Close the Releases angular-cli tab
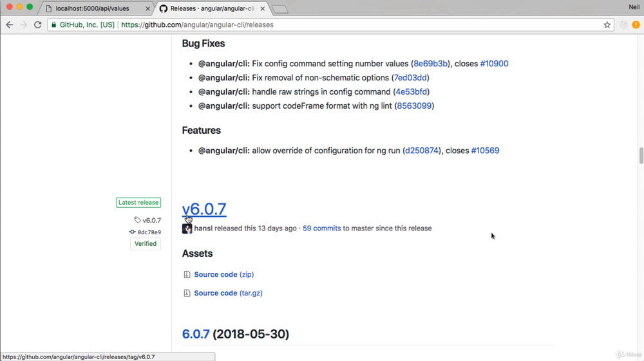 263,8
